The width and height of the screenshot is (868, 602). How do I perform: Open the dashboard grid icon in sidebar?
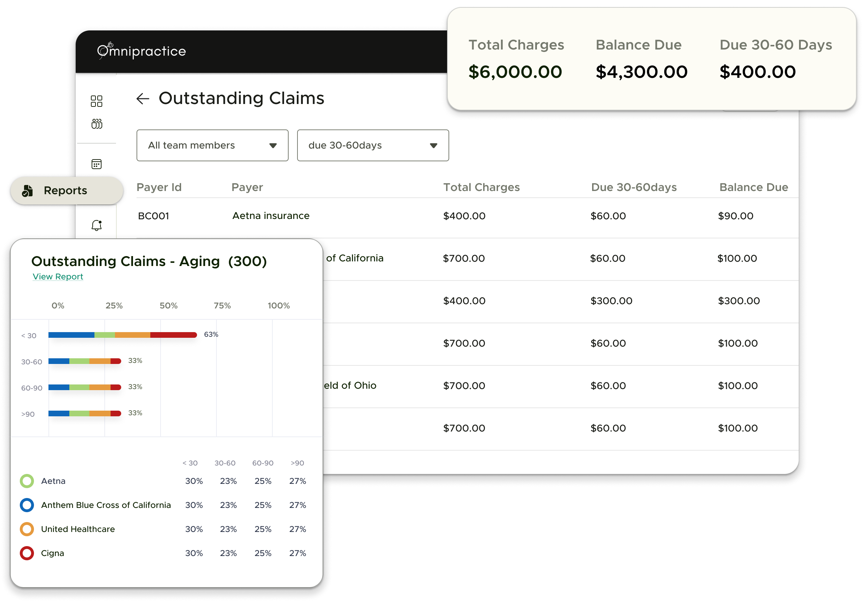pyautogui.click(x=97, y=101)
